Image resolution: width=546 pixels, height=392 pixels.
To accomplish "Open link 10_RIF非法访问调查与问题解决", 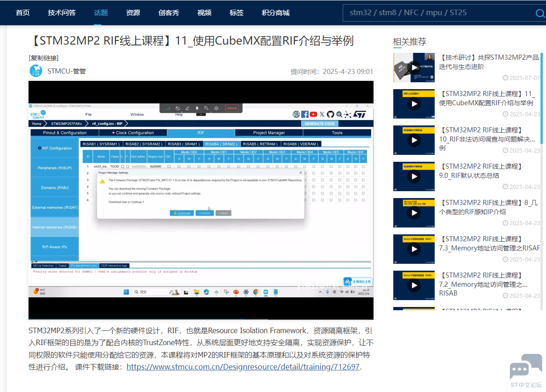I will click(x=487, y=139).
